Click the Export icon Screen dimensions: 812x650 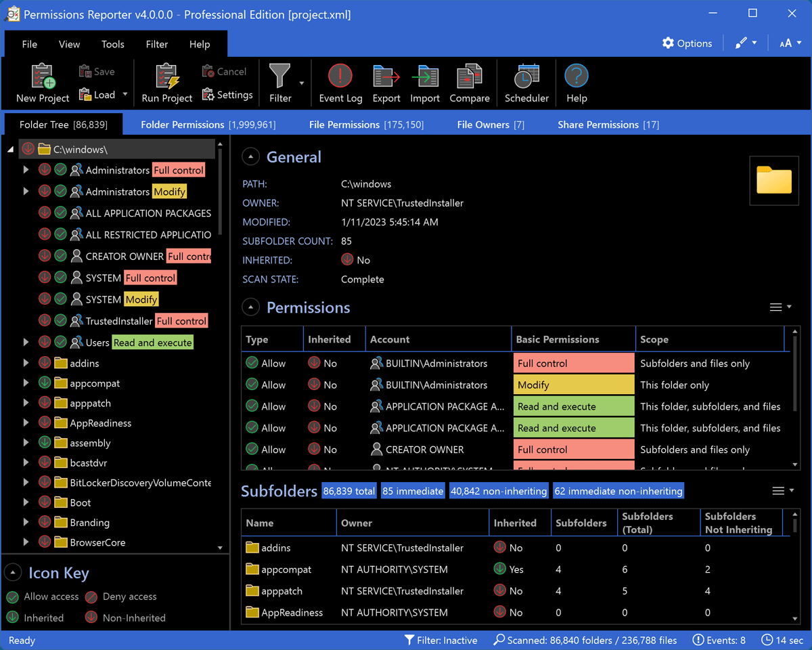point(386,76)
